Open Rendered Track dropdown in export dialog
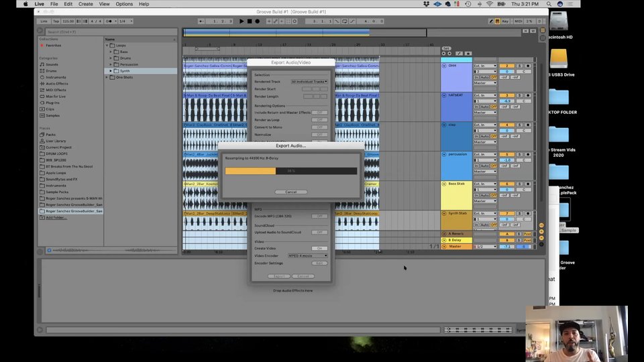Screen dimensions: 644x362 pos(309,82)
